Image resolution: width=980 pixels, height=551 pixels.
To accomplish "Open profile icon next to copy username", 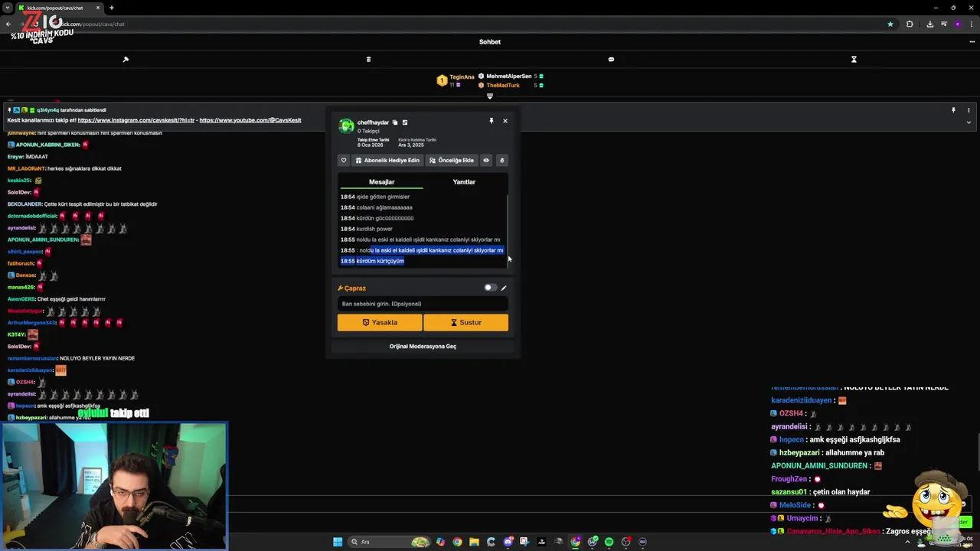I will pyautogui.click(x=405, y=122).
